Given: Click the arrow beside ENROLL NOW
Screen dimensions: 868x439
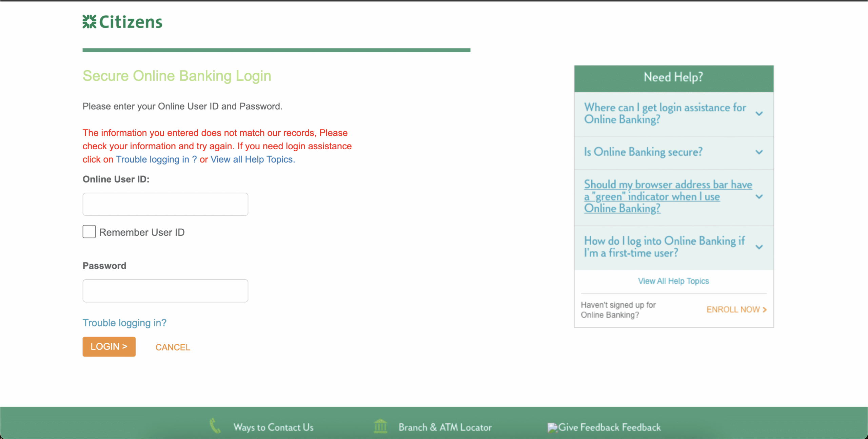Looking at the screenshot, I should (x=765, y=310).
